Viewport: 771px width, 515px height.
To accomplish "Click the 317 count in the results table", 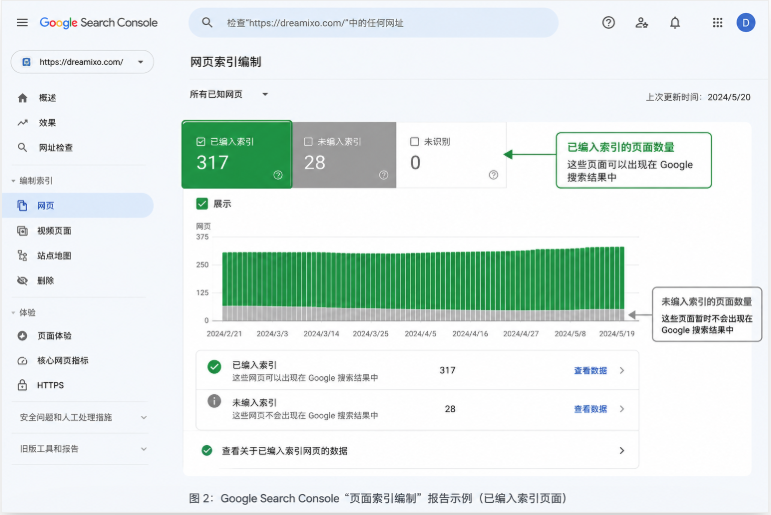I will pyautogui.click(x=447, y=370).
